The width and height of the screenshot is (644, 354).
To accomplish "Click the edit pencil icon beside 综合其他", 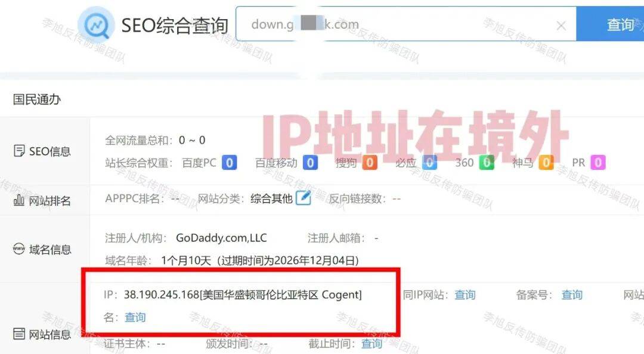I will coord(303,197).
